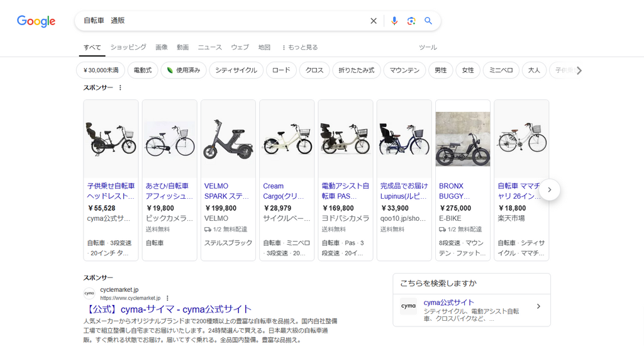Image resolution: width=644 pixels, height=356 pixels.
Task: Click the child-seat bike image priced ¥55,528
Action: click(111, 139)
